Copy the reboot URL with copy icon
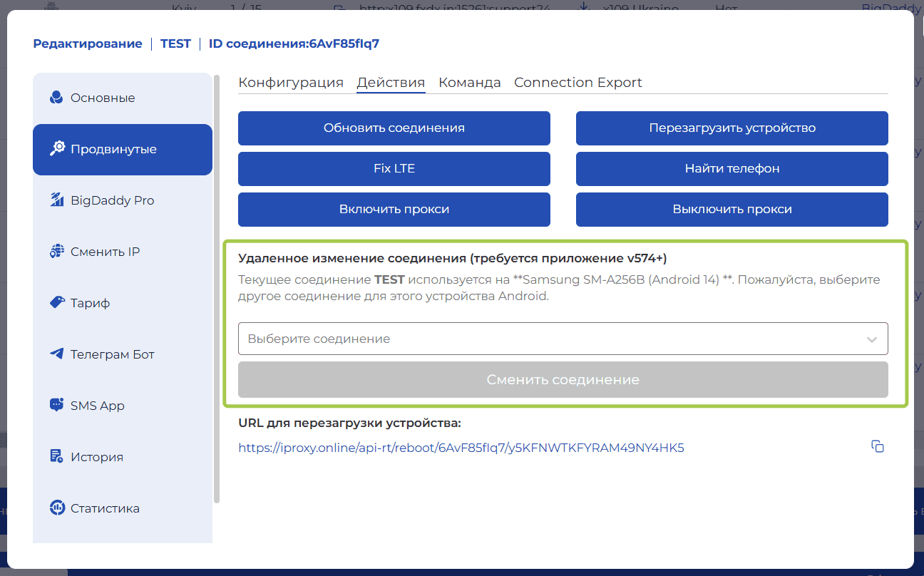This screenshot has height=576, width=924. click(x=878, y=447)
